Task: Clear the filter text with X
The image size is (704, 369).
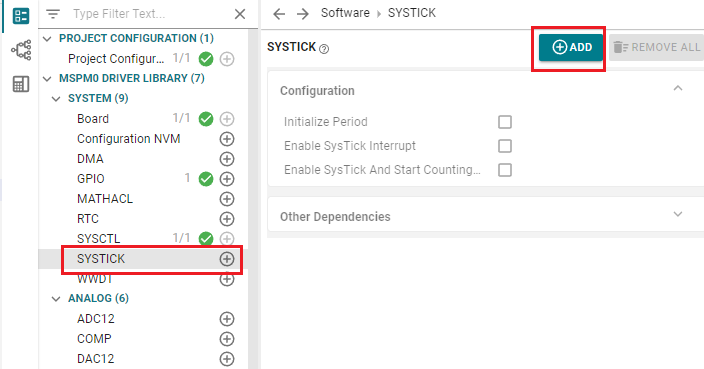Action: (x=240, y=14)
